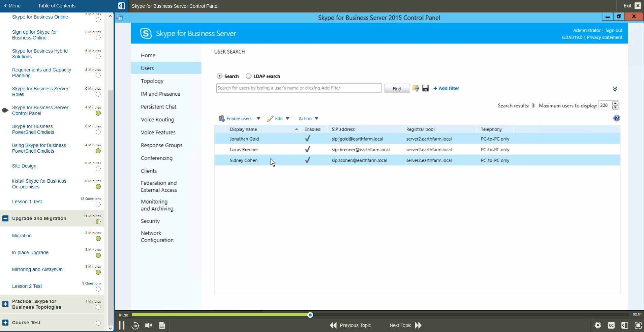Open Voice Routing in navigation
Viewport: 644px width, 332px height.
click(x=157, y=120)
